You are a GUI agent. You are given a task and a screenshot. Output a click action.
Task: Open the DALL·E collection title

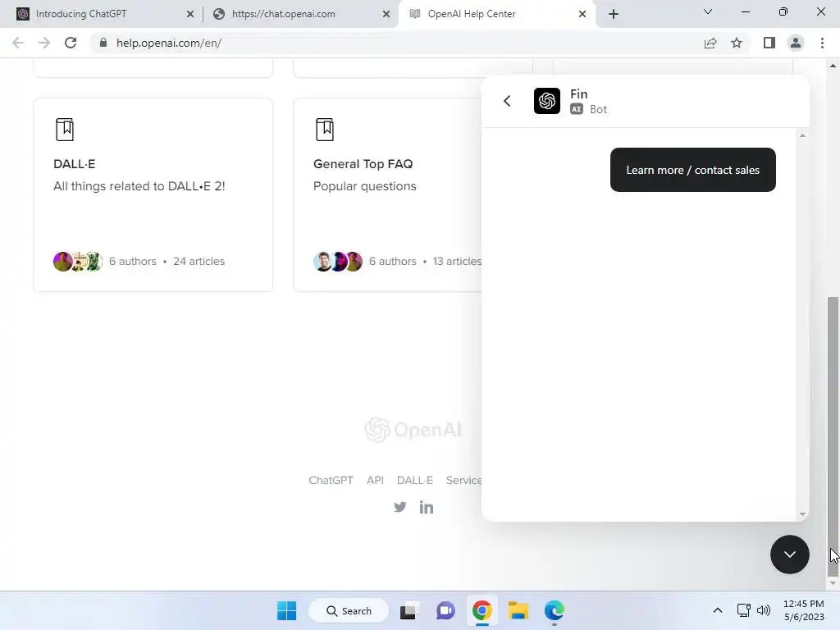click(x=75, y=164)
